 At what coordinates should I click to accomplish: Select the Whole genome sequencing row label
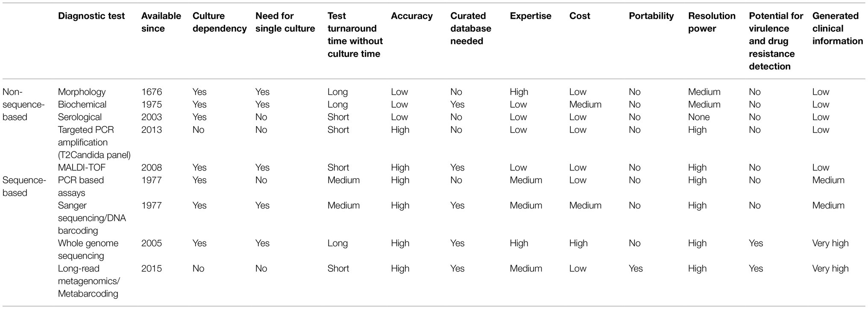pyautogui.click(x=88, y=250)
